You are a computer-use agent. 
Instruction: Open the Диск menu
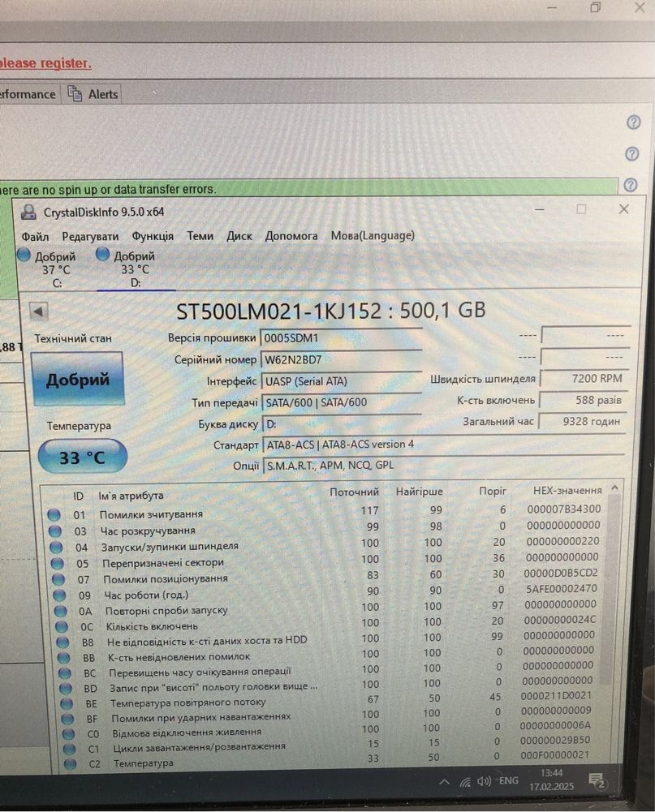click(x=239, y=236)
